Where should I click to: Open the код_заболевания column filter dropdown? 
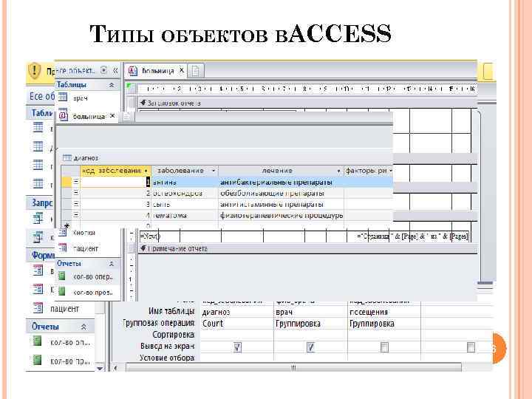point(146,171)
